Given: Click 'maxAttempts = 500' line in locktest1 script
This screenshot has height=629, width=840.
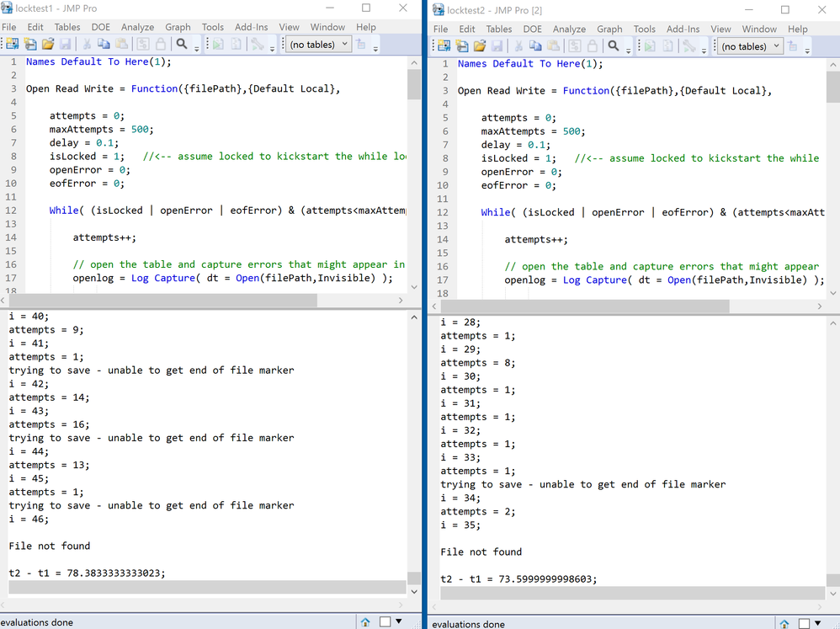Looking at the screenshot, I should tap(101, 129).
